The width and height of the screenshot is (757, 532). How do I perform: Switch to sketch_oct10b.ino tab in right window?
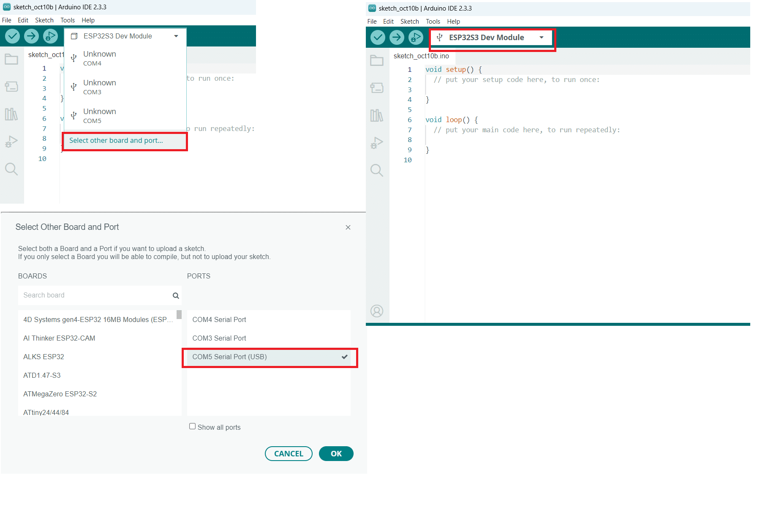click(x=422, y=56)
